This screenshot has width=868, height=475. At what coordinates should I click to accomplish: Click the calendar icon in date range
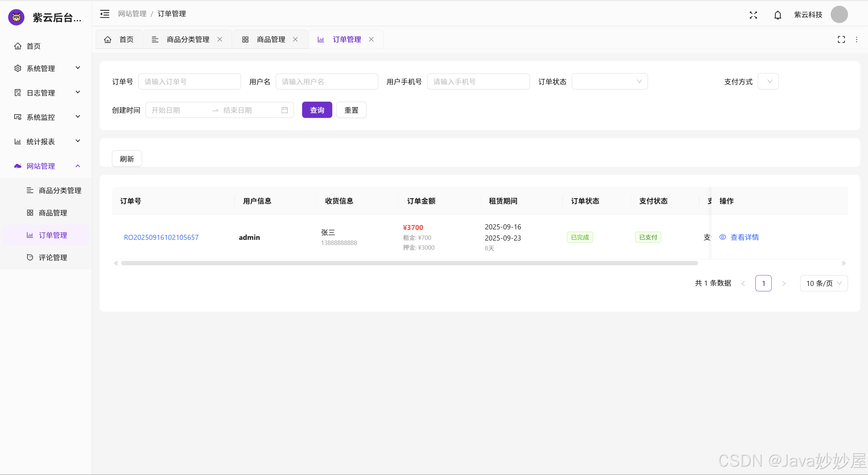[284, 110]
